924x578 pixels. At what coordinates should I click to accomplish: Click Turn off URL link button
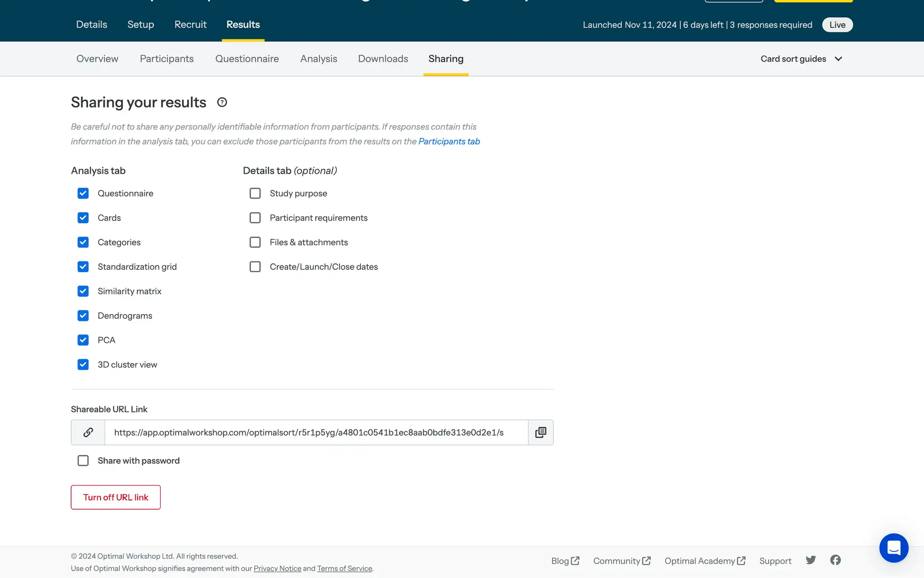[x=115, y=497]
